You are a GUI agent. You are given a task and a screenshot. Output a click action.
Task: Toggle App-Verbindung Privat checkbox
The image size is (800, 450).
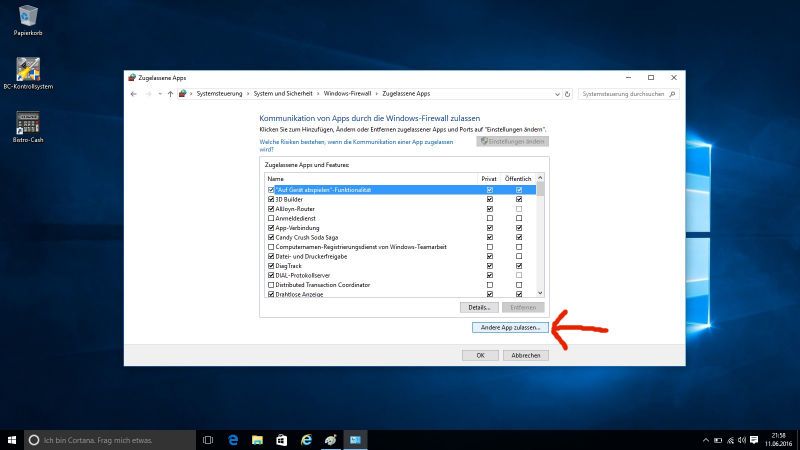coord(490,228)
